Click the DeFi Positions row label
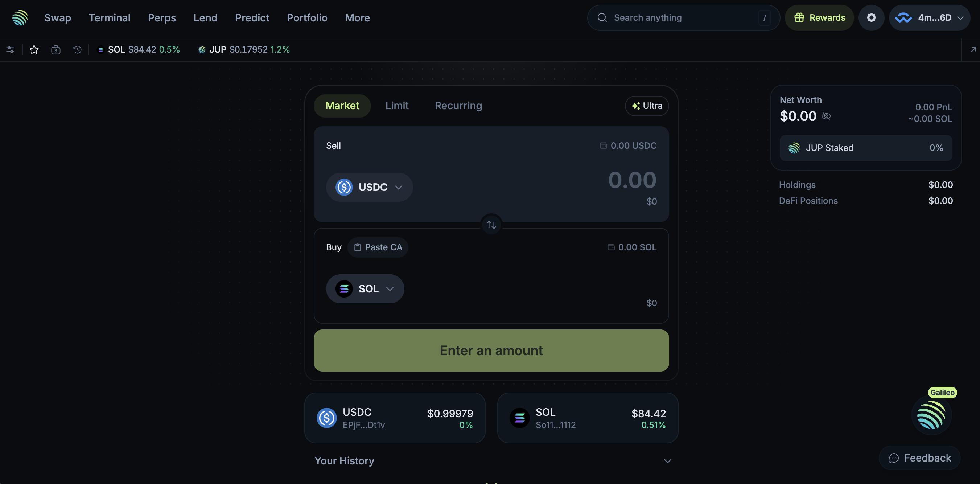Image resolution: width=980 pixels, height=484 pixels. click(808, 201)
